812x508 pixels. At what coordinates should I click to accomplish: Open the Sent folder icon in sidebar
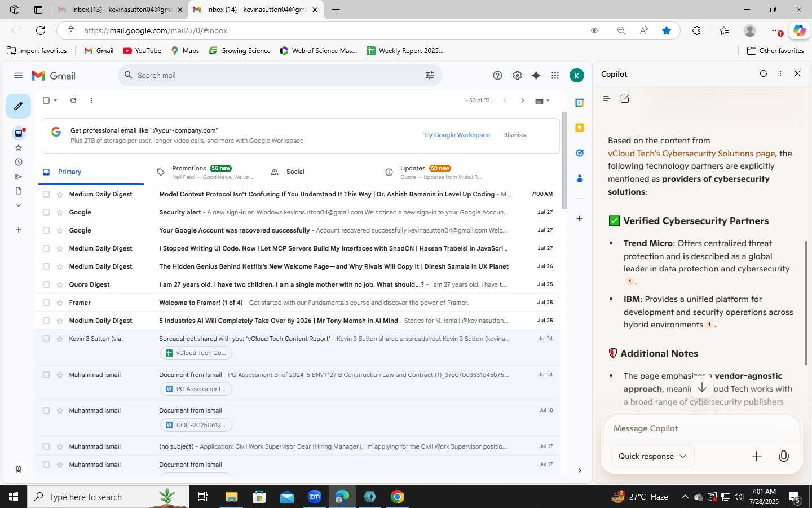[x=19, y=177]
